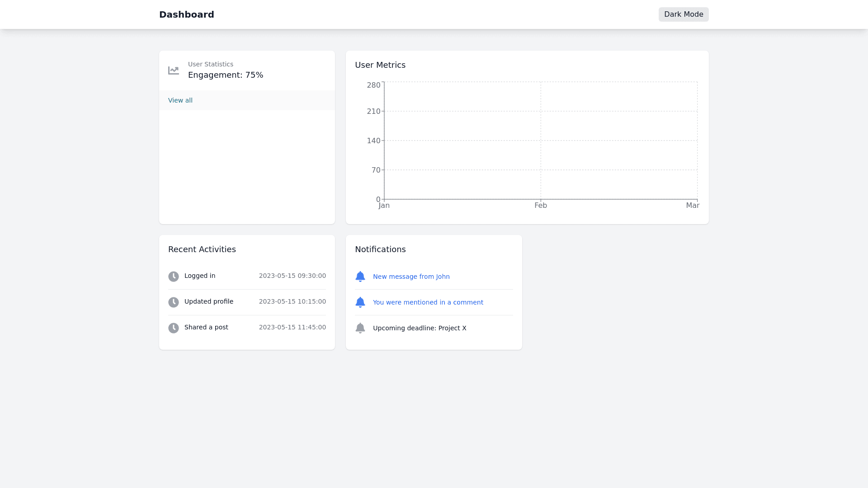Viewport: 868px width, 488px height.
Task: Click the Logged in timestamp 09:30:00
Action: (292, 276)
